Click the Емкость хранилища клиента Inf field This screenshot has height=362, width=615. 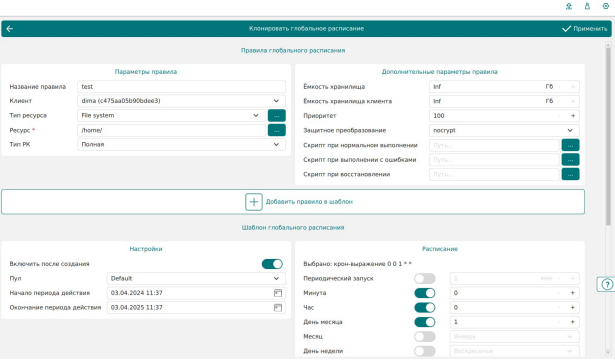coord(504,101)
